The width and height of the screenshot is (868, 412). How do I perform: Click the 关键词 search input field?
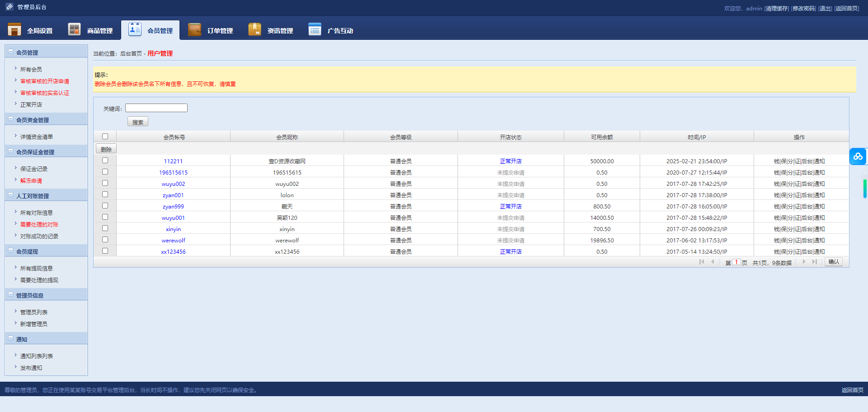click(156, 108)
